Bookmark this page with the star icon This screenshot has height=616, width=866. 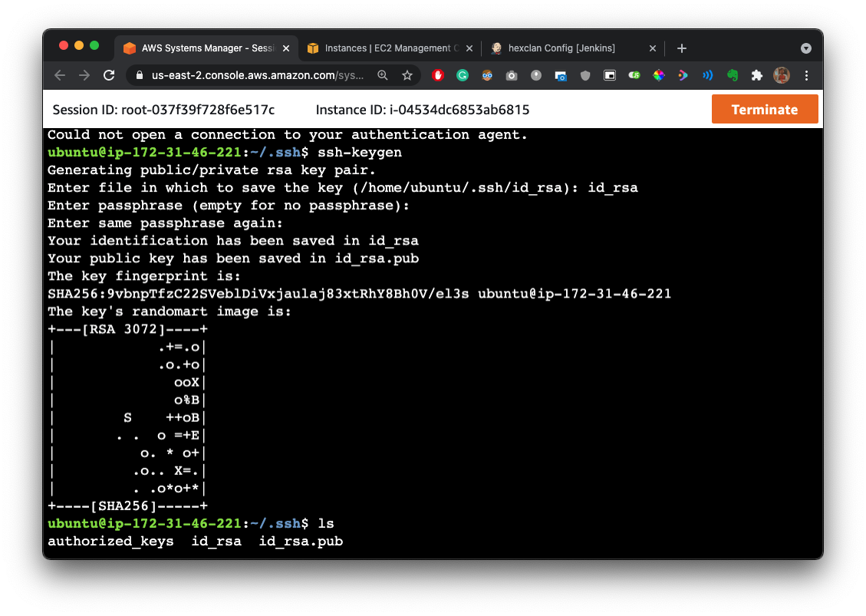pos(407,75)
